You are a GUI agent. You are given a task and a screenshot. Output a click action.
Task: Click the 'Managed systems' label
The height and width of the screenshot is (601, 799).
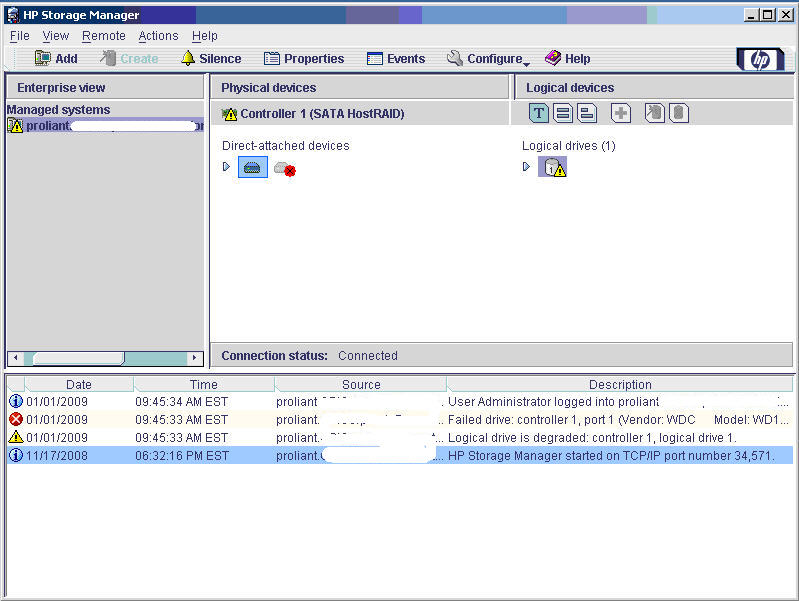pyautogui.click(x=59, y=110)
